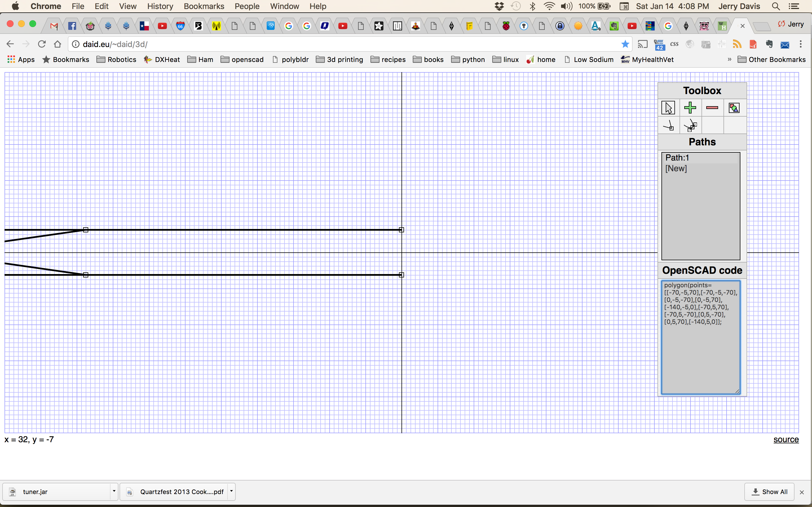Select the sharp corner point tool
The width and height of the screenshot is (812, 507).
pyautogui.click(x=668, y=126)
